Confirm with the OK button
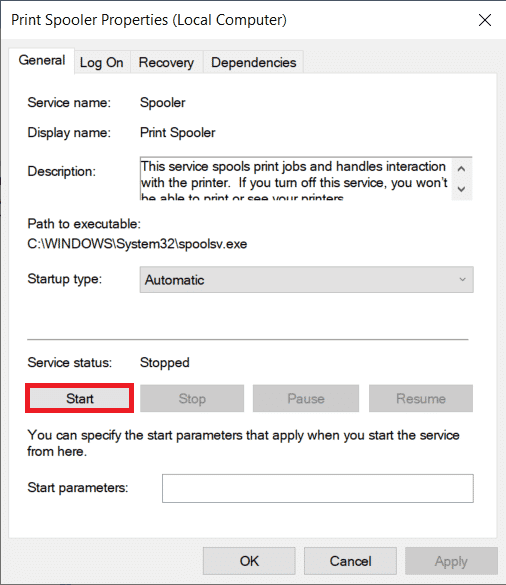The width and height of the screenshot is (506, 585). click(249, 561)
